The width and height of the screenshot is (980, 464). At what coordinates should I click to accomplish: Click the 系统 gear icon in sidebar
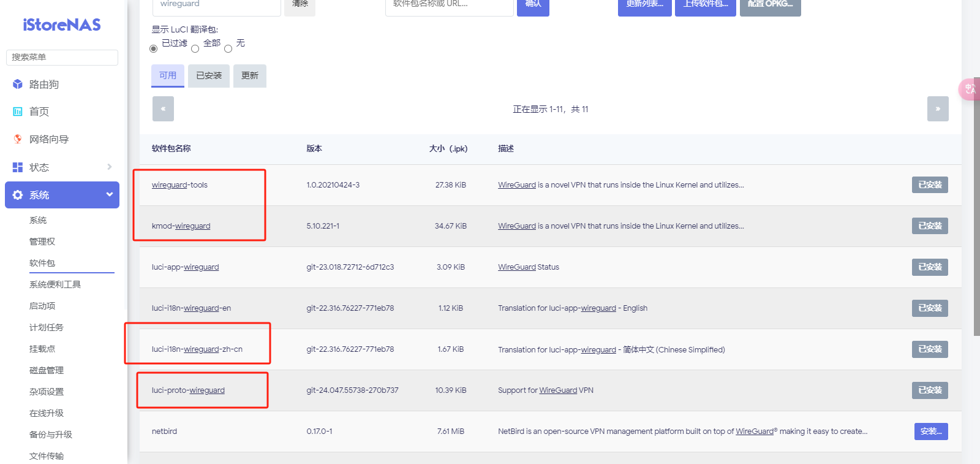point(18,195)
